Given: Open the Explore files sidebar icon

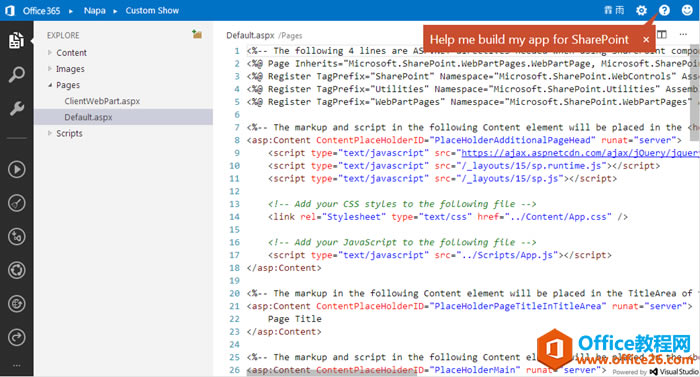Looking at the screenshot, I should click(x=16, y=40).
